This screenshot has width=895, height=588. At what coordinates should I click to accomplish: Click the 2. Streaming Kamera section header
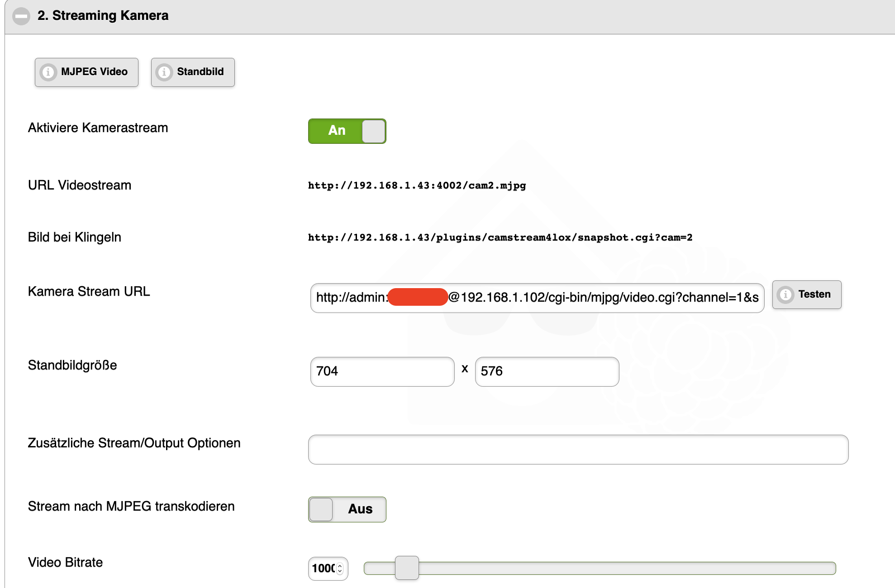(103, 16)
